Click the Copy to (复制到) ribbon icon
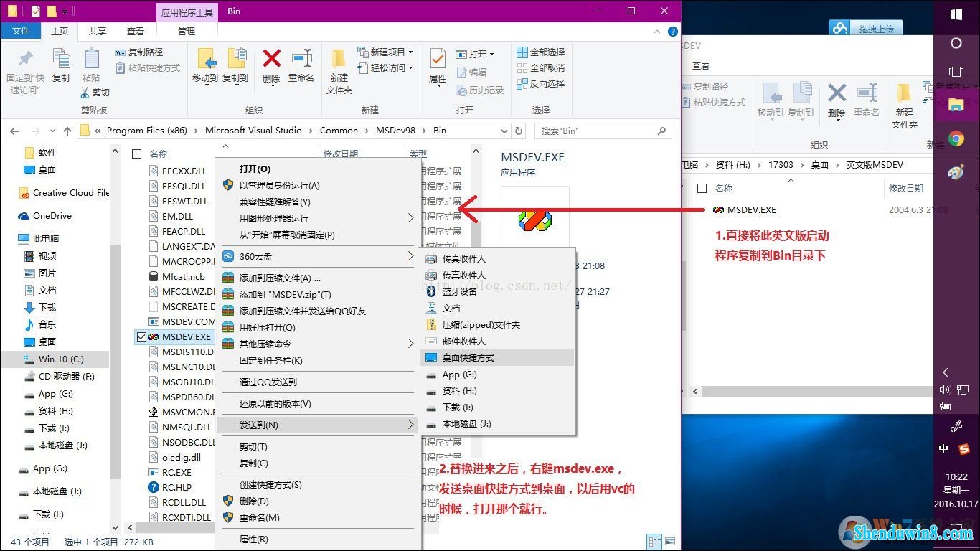Screen dimensions: 980x551 pyautogui.click(x=235, y=58)
